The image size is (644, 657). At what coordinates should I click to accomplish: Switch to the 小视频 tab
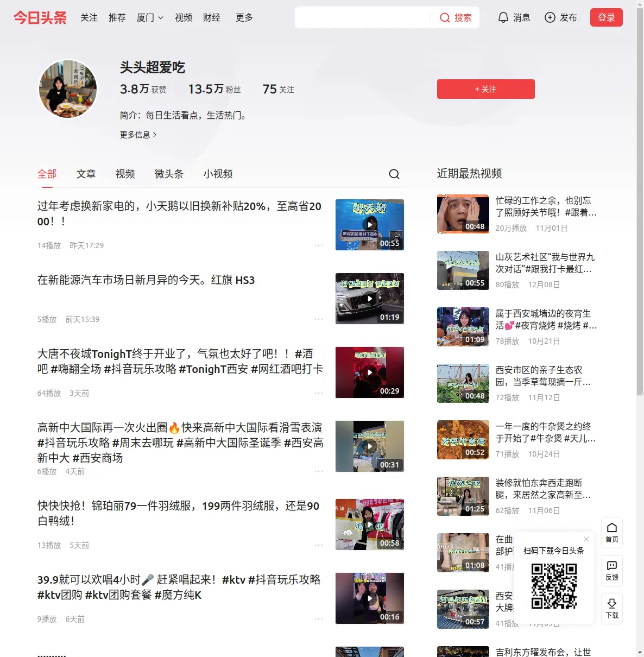tap(218, 174)
